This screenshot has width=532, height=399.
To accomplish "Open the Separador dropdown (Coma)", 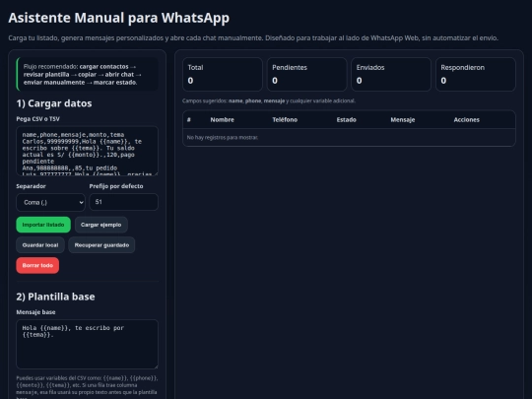I will point(50,202).
